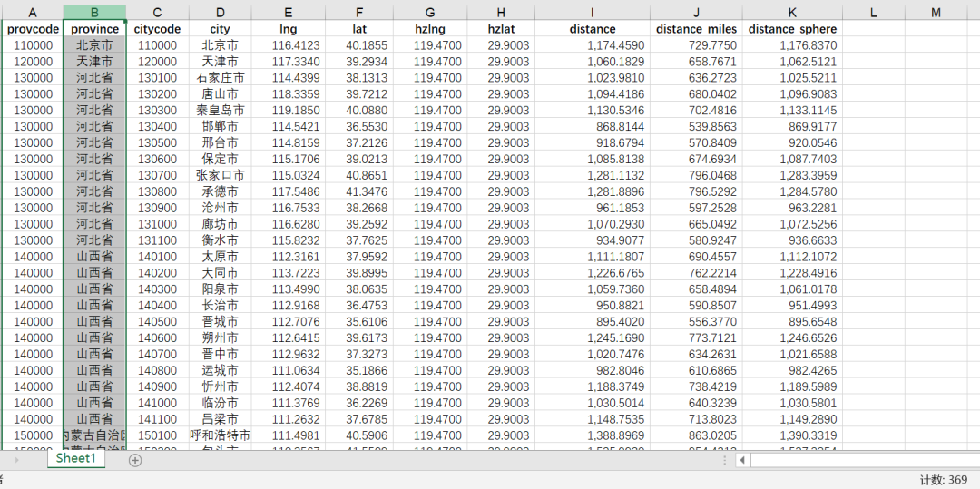Select column B header
The width and height of the screenshot is (980, 489).
pyautogui.click(x=94, y=13)
